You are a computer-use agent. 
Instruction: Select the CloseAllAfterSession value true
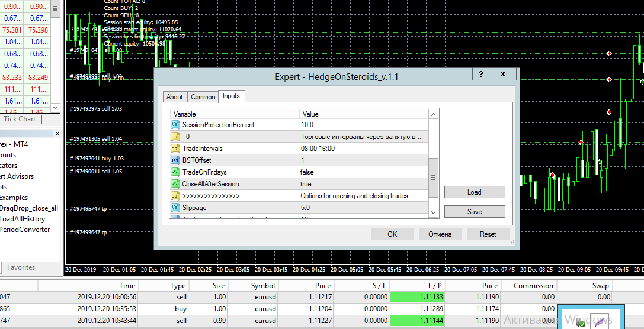(x=363, y=184)
